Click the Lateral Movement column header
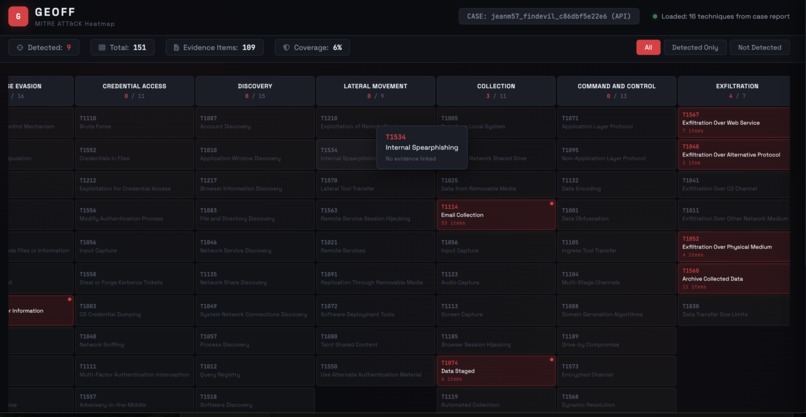This screenshot has width=806, height=417. [376, 91]
